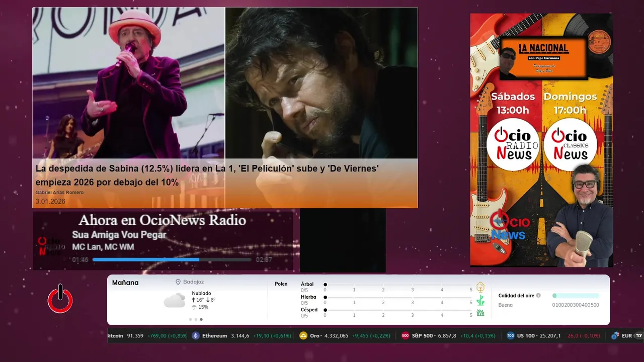Click the air quality index bar

click(576, 296)
